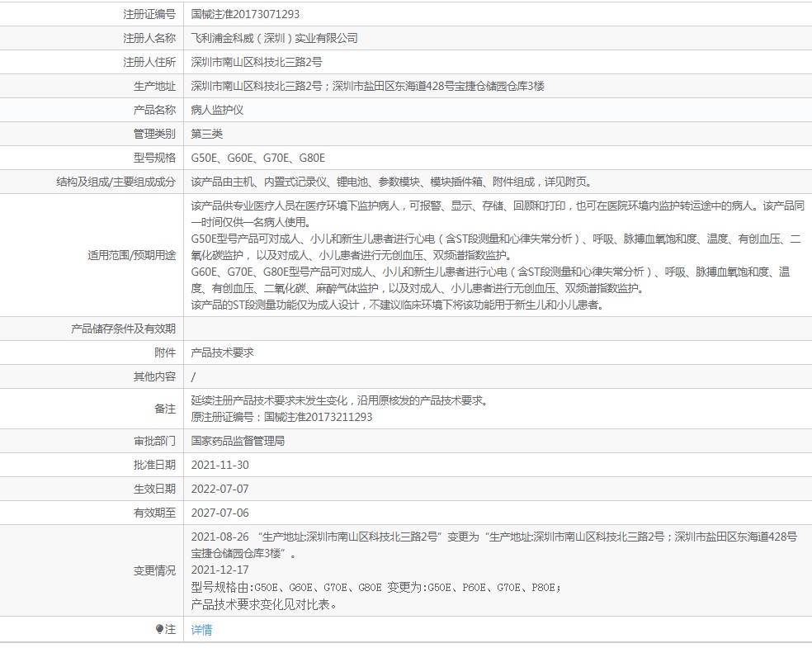The width and height of the screenshot is (812, 648).
Task: Click the 注册人住所 label
Action: tap(149, 62)
